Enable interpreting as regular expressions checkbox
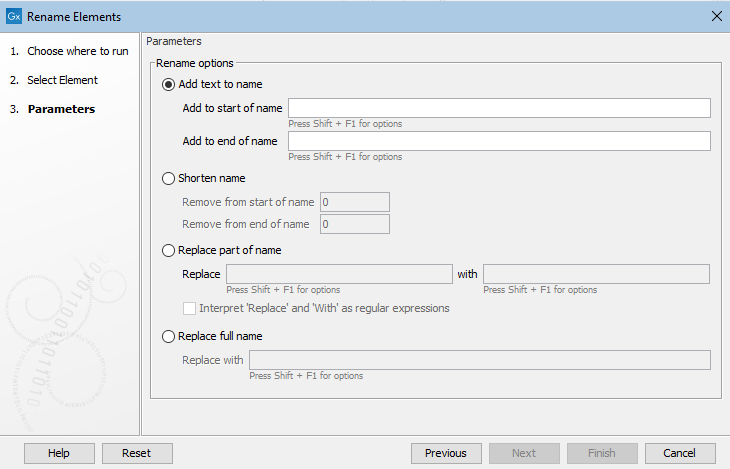 [190, 308]
